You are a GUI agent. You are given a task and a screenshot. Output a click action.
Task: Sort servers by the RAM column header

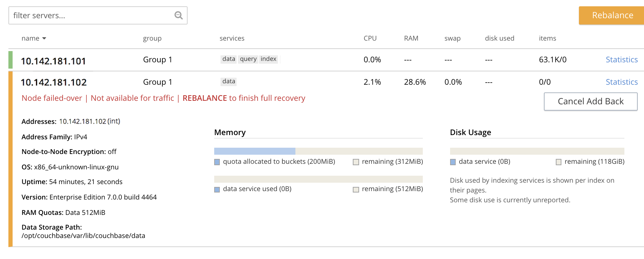point(411,38)
